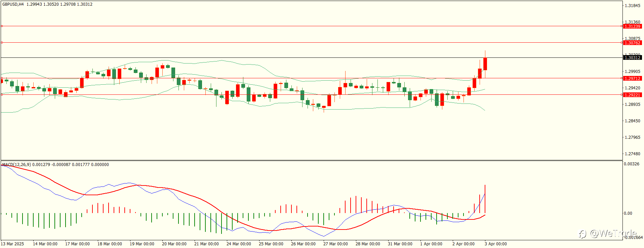Click the latest red candlestick at far right
The image size is (644, 248).
[485, 64]
